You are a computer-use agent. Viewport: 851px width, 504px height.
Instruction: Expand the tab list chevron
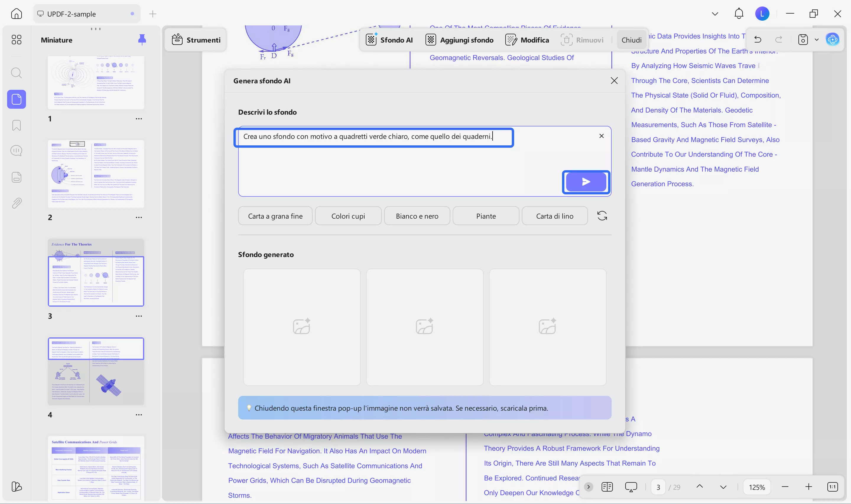(x=715, y=14)
